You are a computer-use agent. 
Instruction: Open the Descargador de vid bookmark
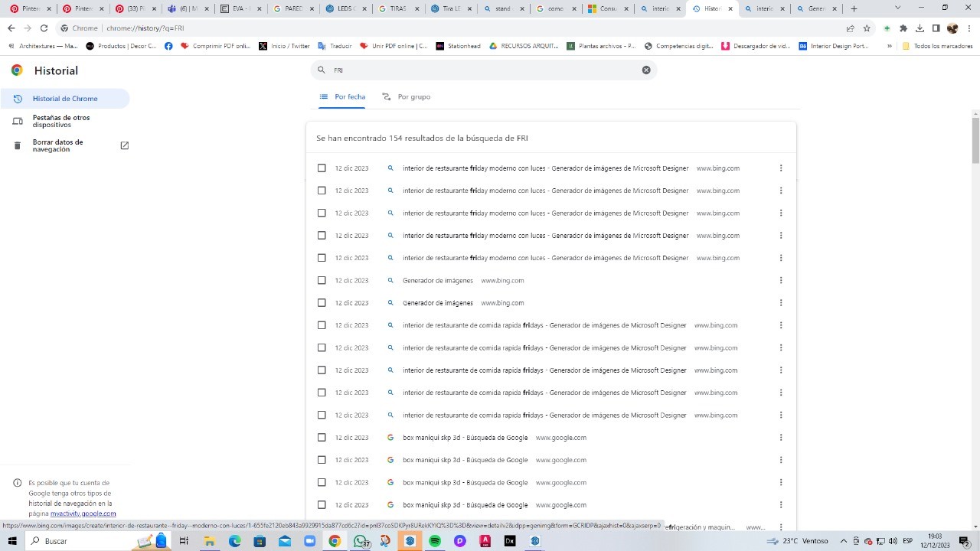756,46
